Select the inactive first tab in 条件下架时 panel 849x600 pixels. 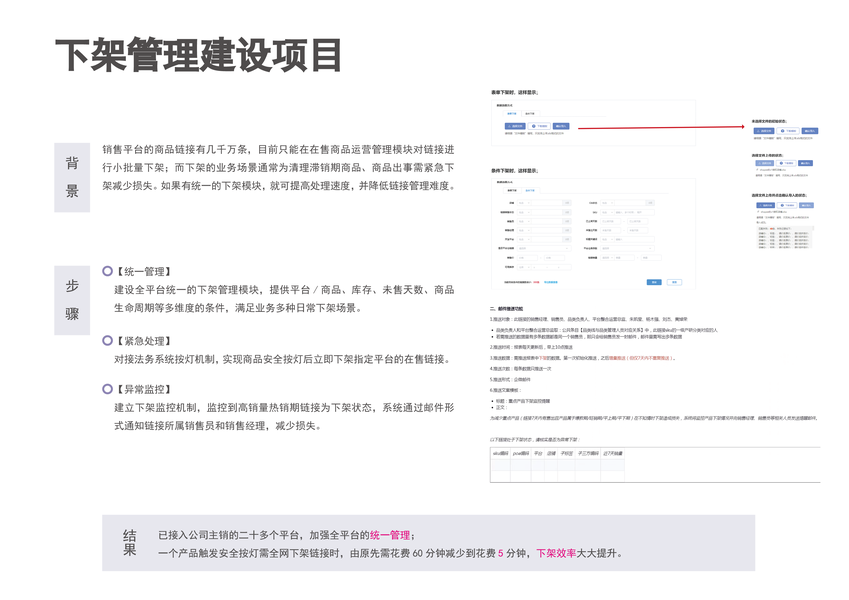512,191
